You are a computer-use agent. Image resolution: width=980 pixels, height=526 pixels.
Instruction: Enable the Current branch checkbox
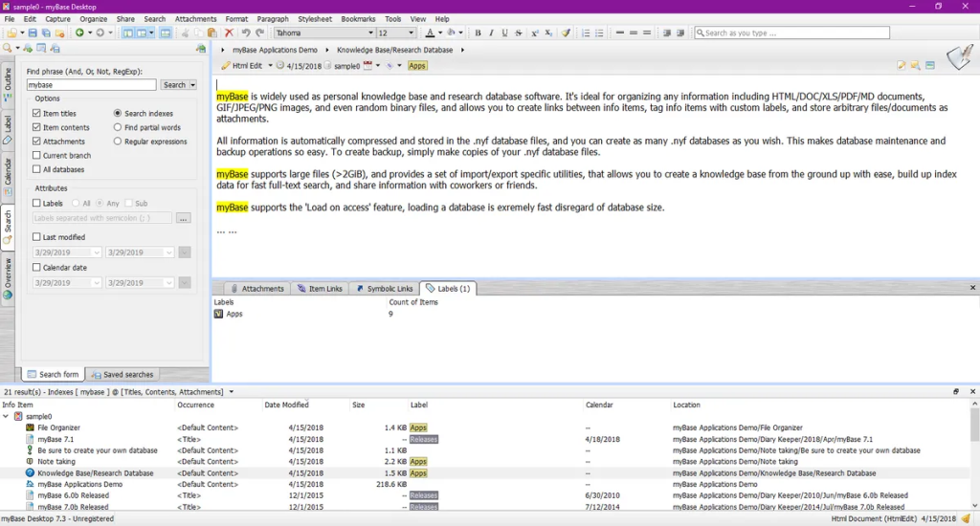tap(36, 156)
